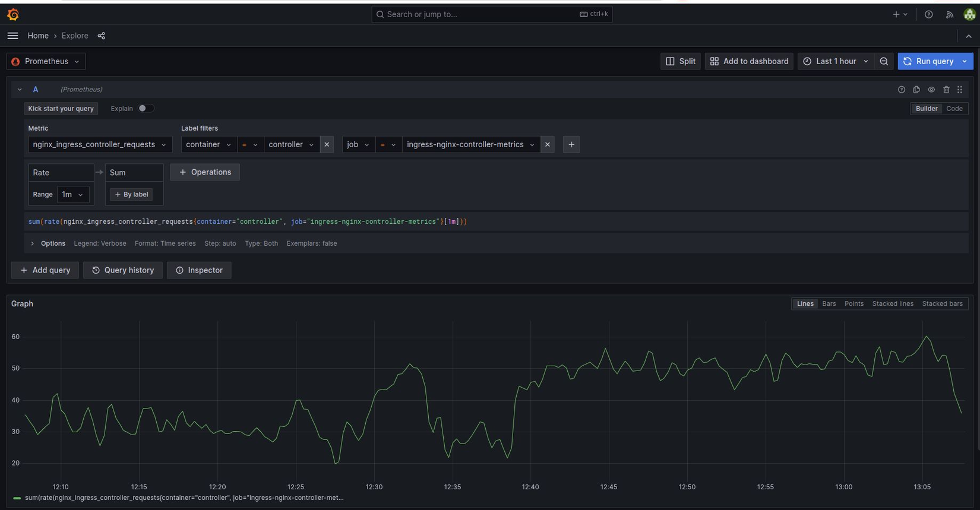Open the help question mark icon

click(x=928, y=14)
